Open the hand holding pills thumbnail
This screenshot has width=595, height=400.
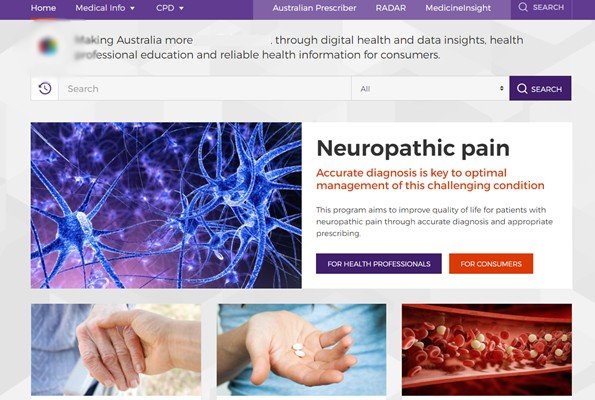tap(302, 350)
